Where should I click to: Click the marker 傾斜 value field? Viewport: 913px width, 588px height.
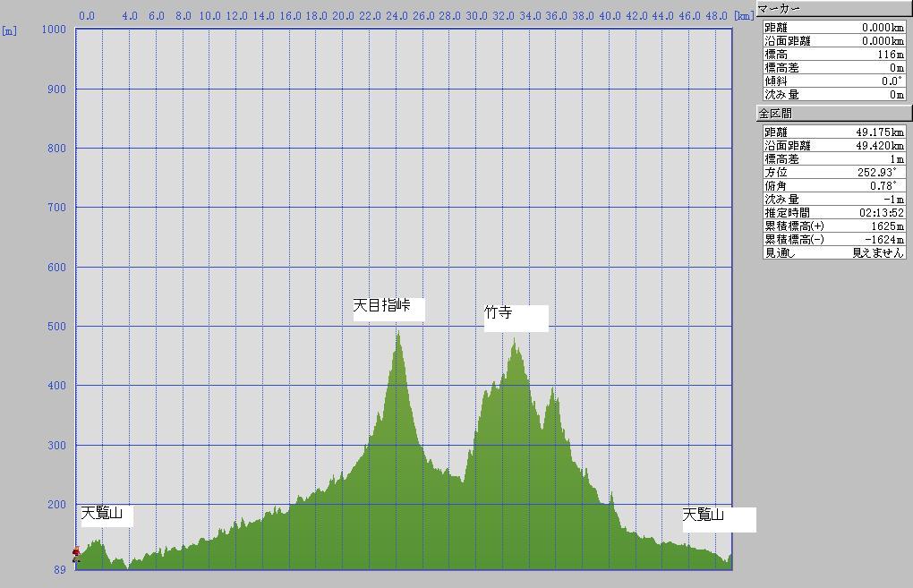click(x=883, y=81)
